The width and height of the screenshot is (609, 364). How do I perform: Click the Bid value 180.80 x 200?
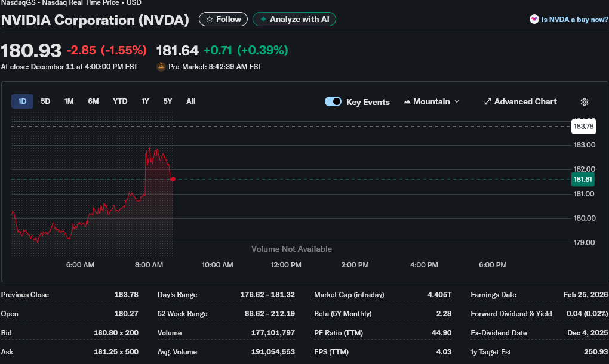[x=116, y=332]
